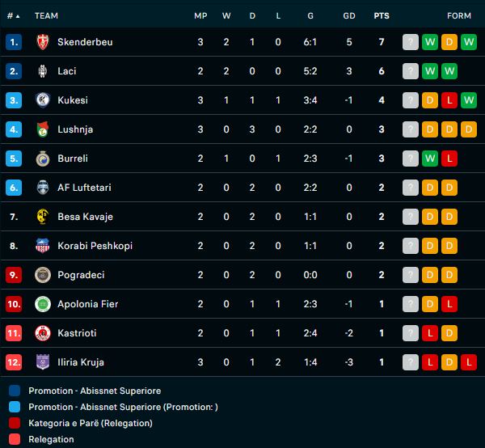
Task: Click the Laci team logo
Action: [43, 71]
